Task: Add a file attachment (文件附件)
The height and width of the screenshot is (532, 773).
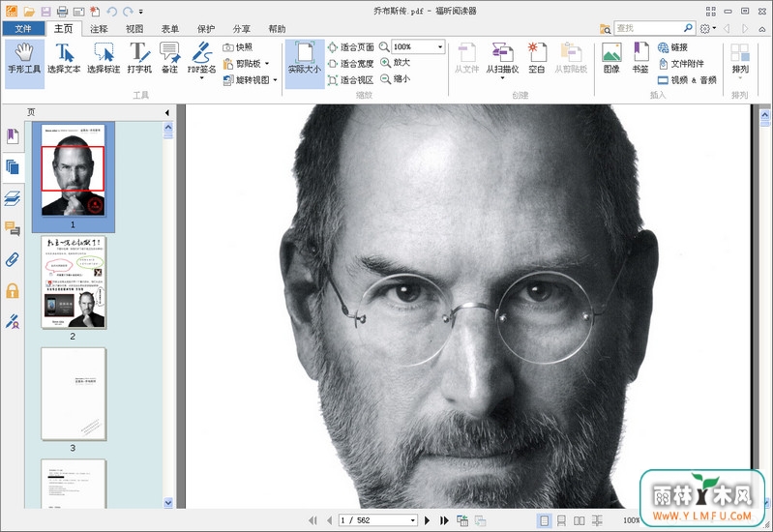Action: pyautogui.click(x=681, y=64)
